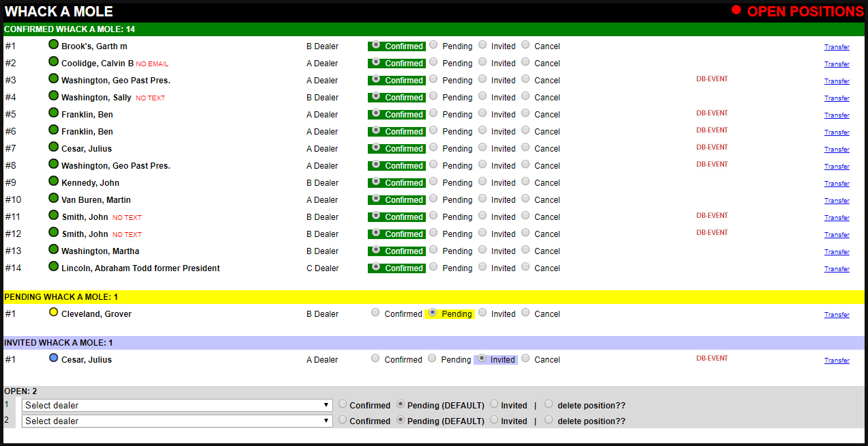Click the green status circle beside Brook's, Garth
The width and height of the screenshot is (868, 446).
[x=54, y=44]
